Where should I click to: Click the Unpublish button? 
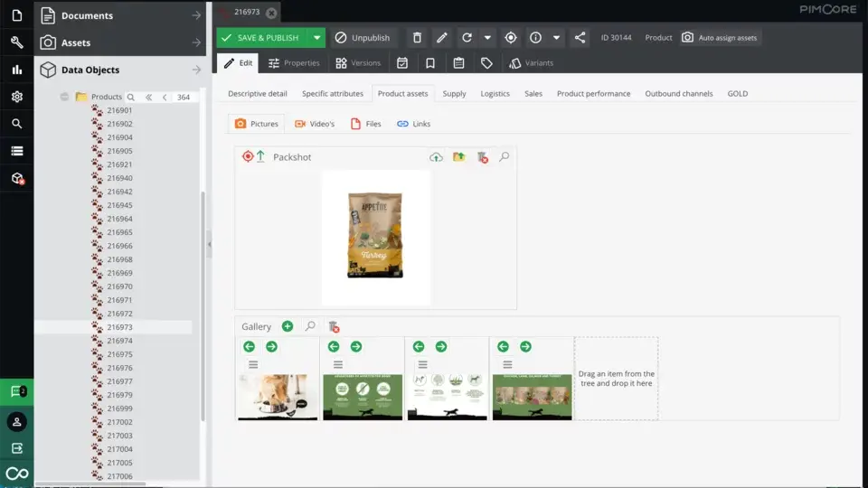[363, 38]
